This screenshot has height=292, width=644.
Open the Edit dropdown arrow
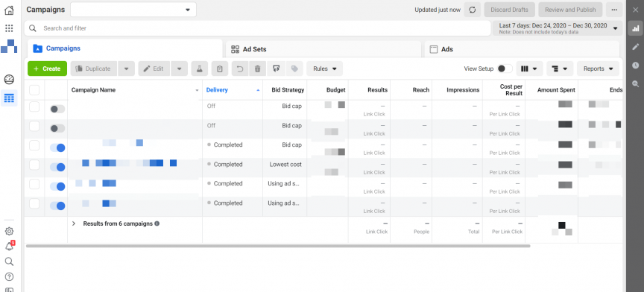click(x=179, y=69)
